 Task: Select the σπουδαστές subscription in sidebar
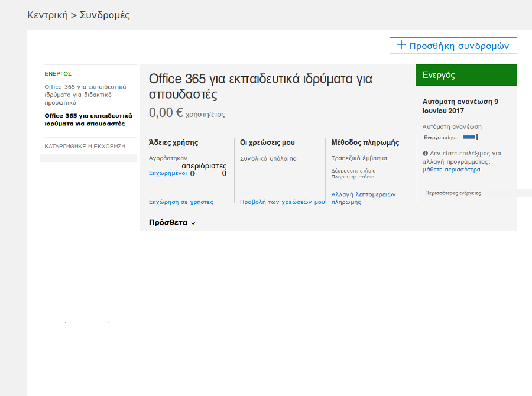click(88, 120)
